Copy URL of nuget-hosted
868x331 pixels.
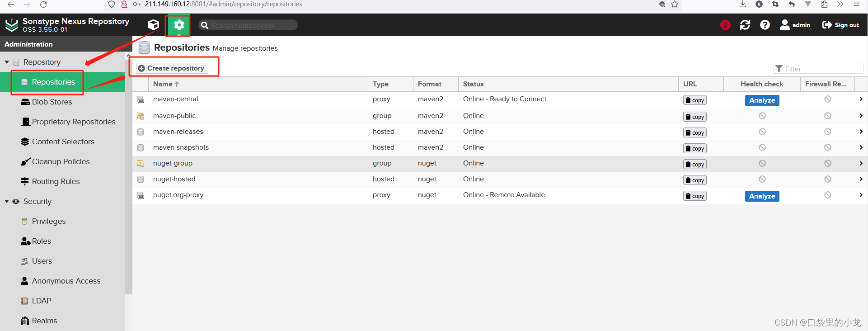pos(694,180)
